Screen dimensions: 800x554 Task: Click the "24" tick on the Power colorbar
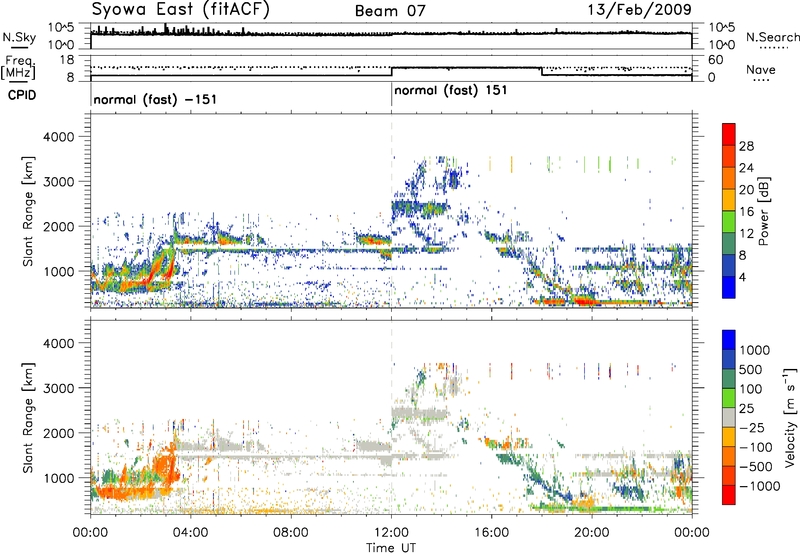[x=746, y=168]
